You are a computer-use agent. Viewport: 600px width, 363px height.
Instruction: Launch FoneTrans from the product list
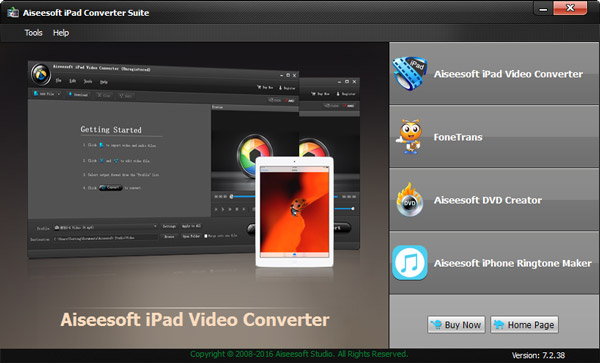point(494,137)
